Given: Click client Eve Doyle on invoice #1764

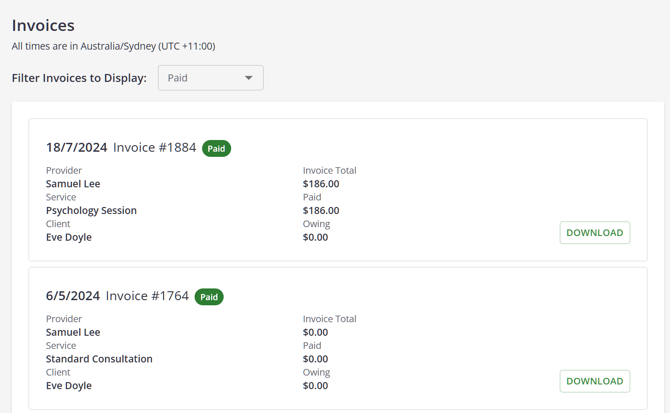Looking at the screenshot, I should pyautogui.click(x=69, y=386).
